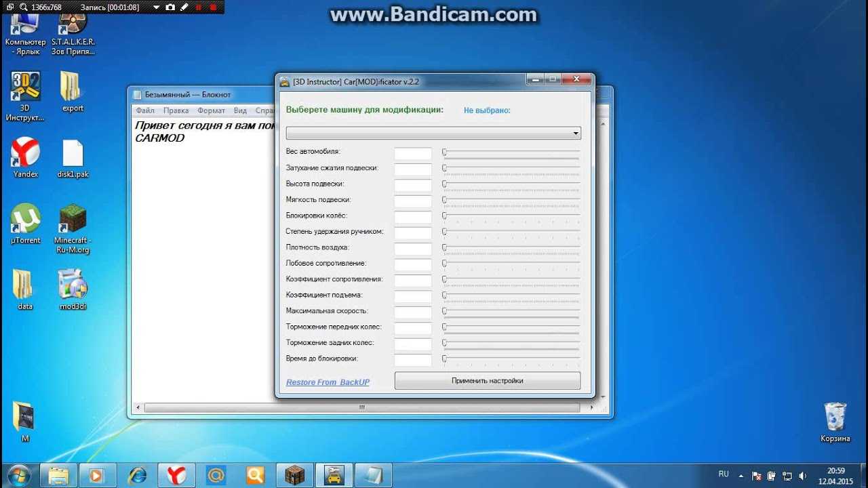
Task: Click the Максимальная скорость input field
Action: click(413, 312)
